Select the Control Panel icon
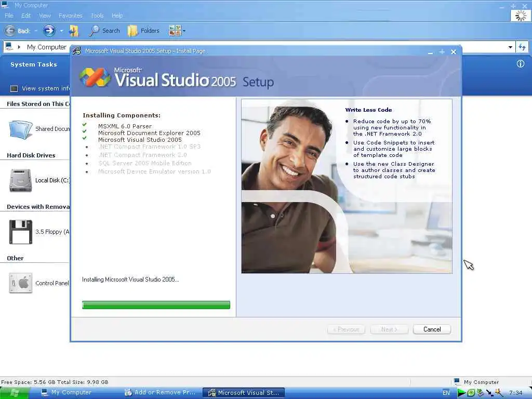532x399 pixels. [21, 283]
